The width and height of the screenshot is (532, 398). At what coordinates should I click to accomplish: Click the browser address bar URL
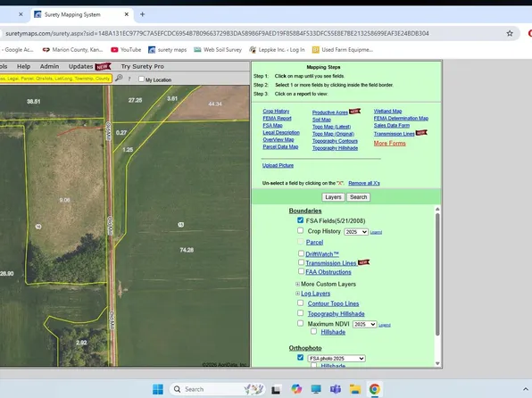coord(217,33)
